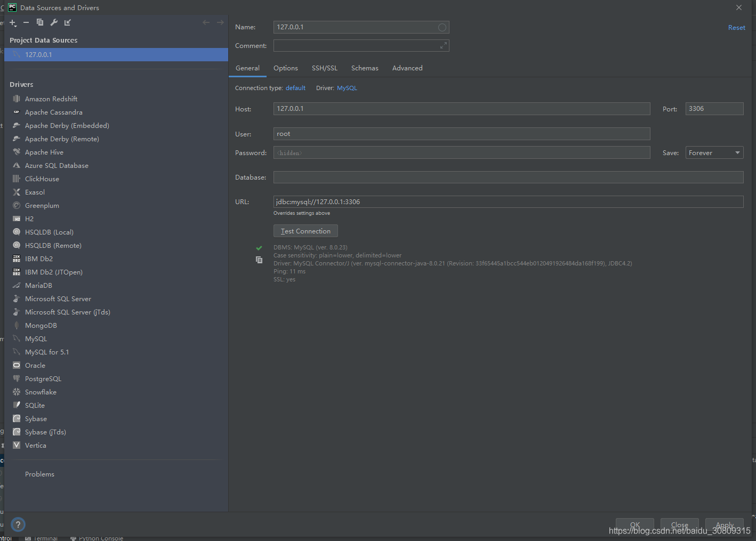The height and width of the screenshot is (541, 756).
Task: Click the help question mark button
Action: point(18,524)
